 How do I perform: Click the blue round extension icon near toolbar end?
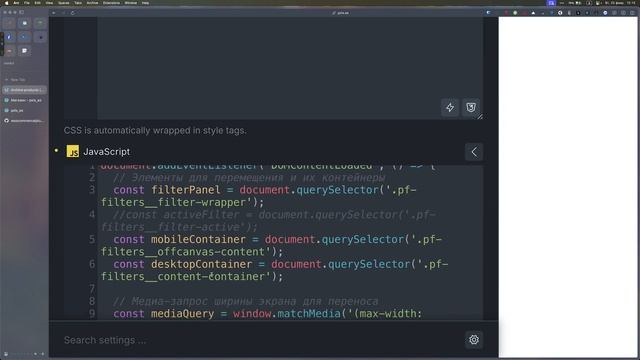click(x=605, y=13)
